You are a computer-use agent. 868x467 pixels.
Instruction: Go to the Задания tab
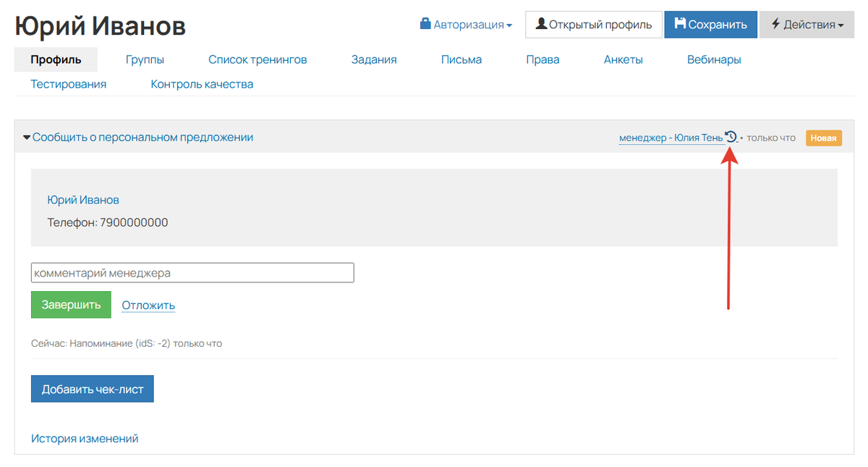[374, 60]
